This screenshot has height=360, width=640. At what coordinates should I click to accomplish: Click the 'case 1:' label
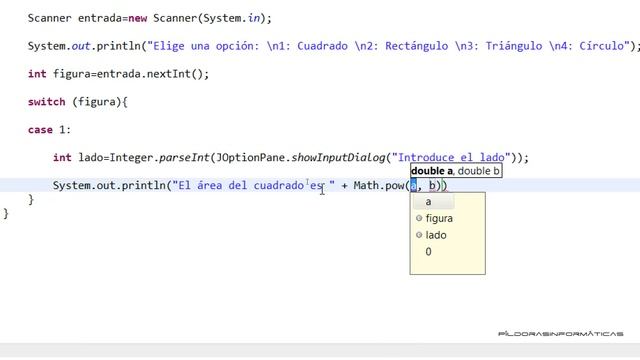(x=49, y=130)
